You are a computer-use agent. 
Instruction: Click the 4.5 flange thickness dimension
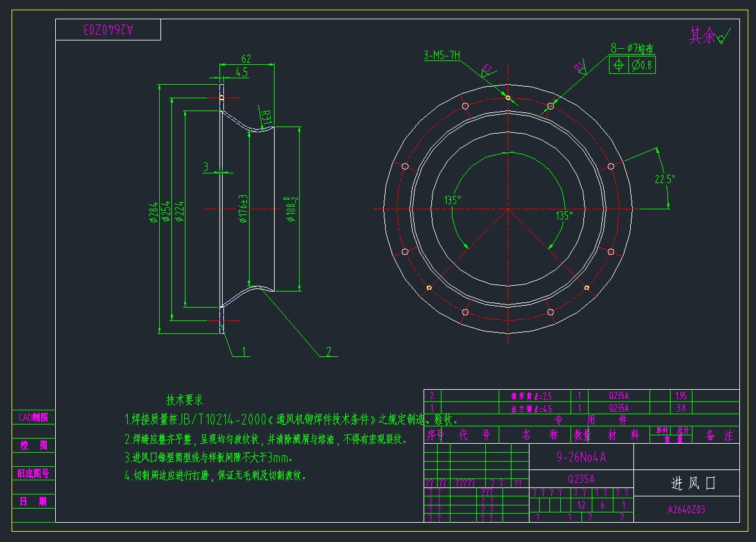pyautogui.click(x=241, y=73)
